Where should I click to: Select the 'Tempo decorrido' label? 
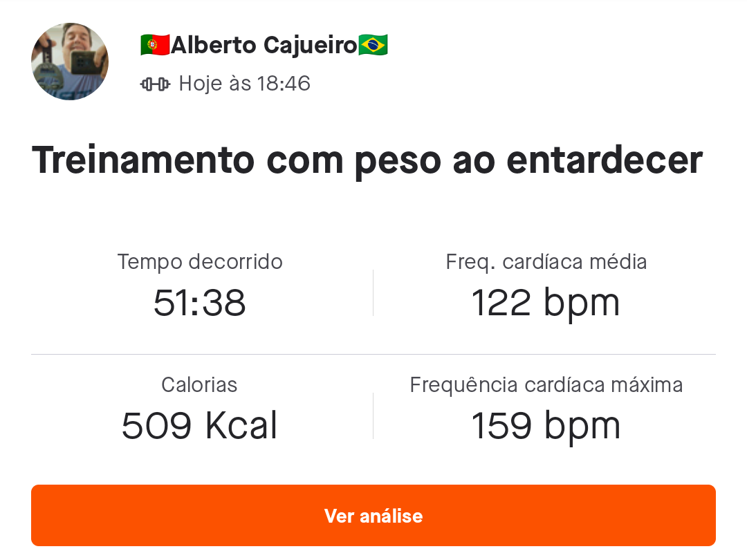coord(200,263)
